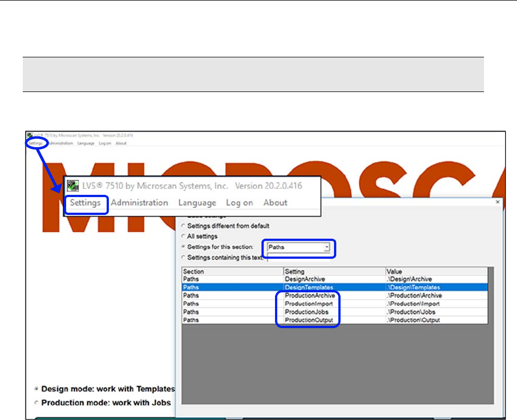
Task: Select the ProductionImport setting cell
Action: 335,304
